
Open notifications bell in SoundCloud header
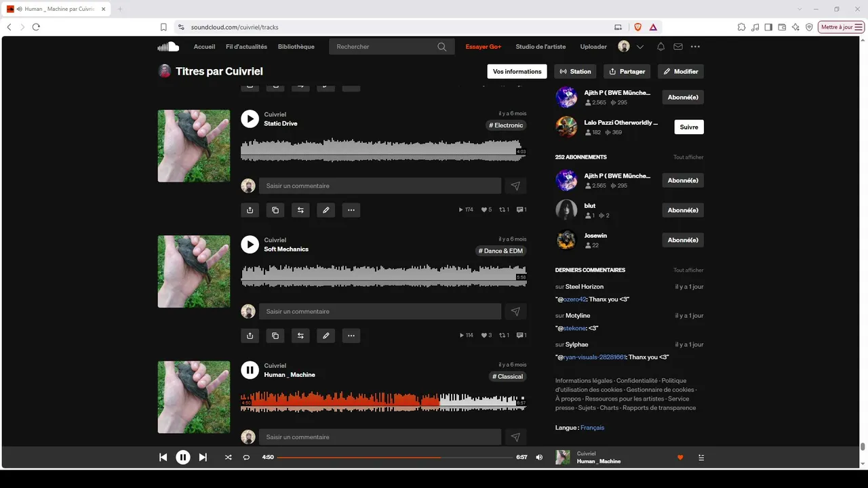(x=660, y=47)
